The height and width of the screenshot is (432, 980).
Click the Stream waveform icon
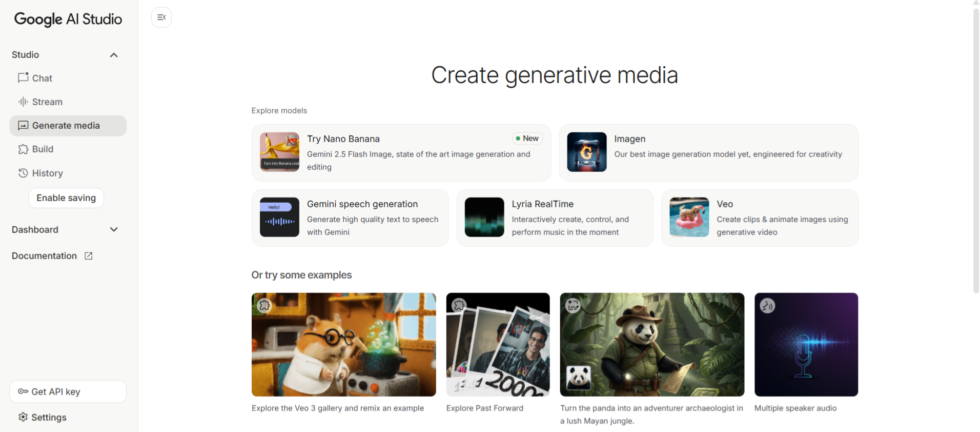(23, 102)
